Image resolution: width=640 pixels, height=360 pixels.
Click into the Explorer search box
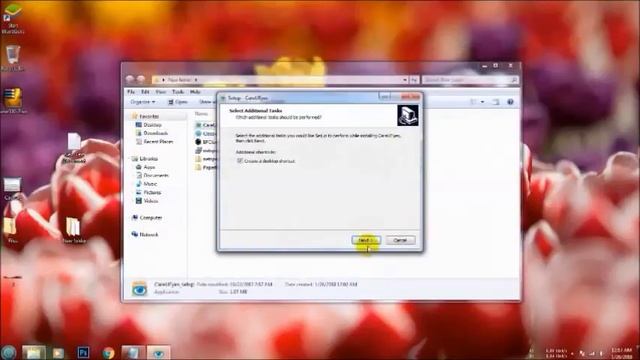click(x=470, y=80)
